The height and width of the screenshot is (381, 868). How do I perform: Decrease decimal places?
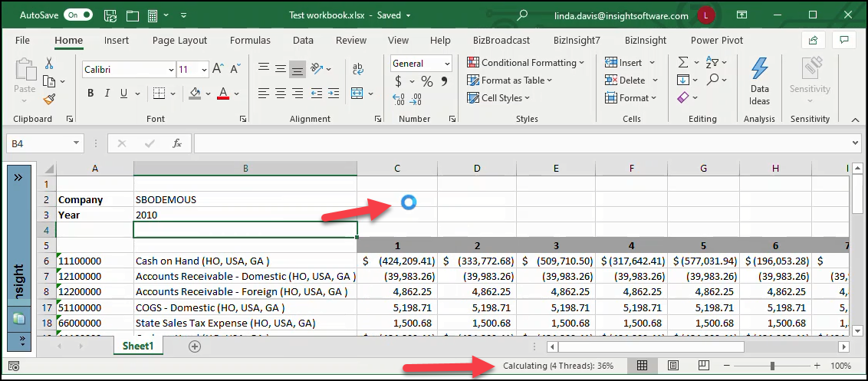pos(415,99)
